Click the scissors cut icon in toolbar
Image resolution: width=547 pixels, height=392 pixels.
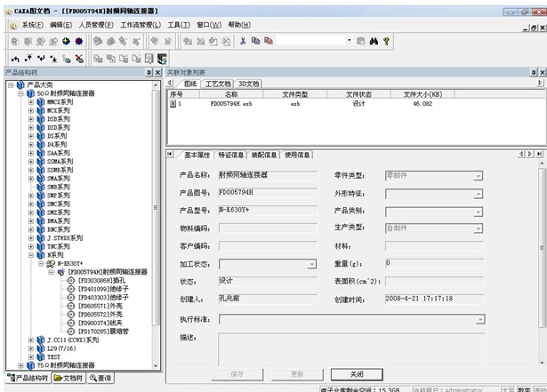point(243,41)
